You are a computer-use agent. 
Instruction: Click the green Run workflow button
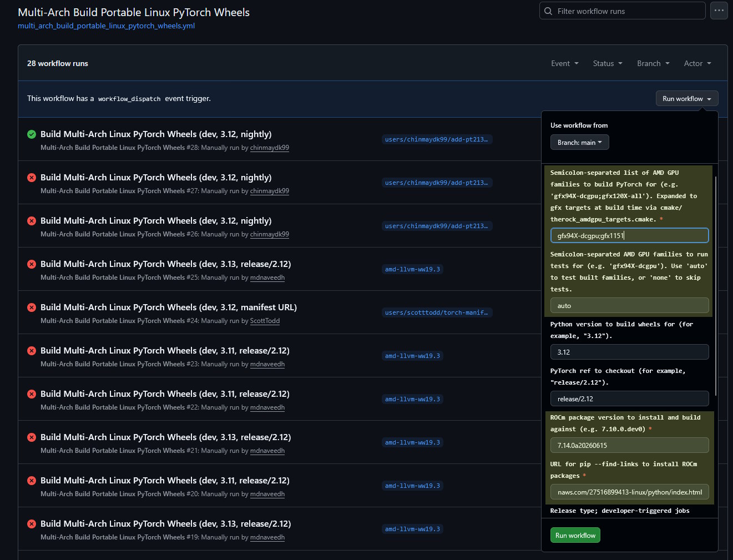pyautogui.click(x=575, y=535)
